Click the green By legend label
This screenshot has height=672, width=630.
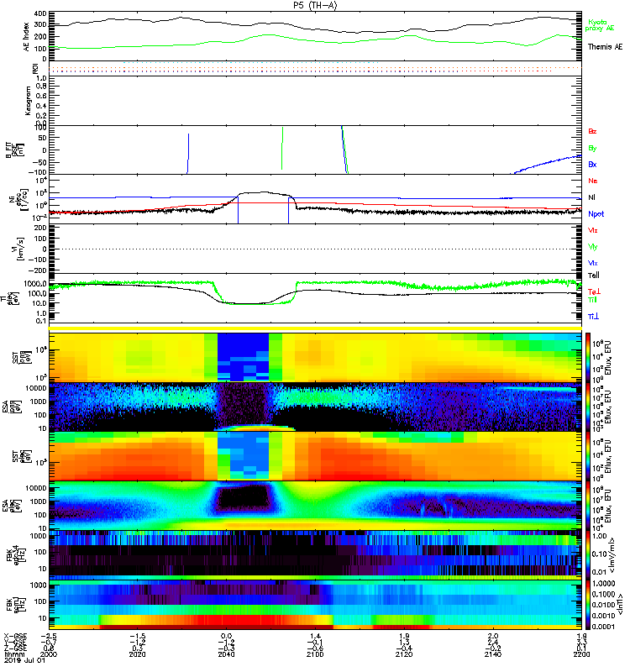[x=592, y=148]
